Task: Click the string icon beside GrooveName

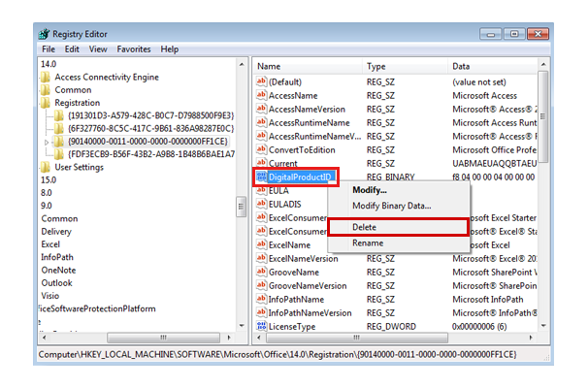Action: click(261, 272)
